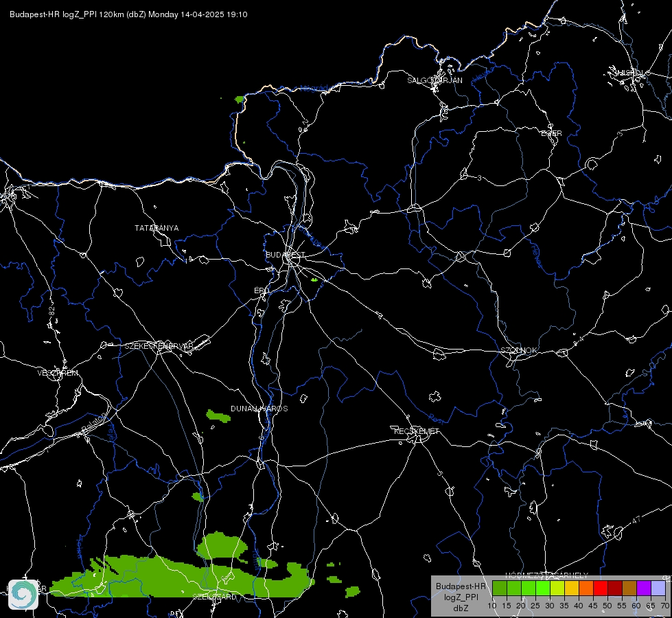672x618 pixels.
Task: Click the VESZPREM city label
Action: (58, 373)
